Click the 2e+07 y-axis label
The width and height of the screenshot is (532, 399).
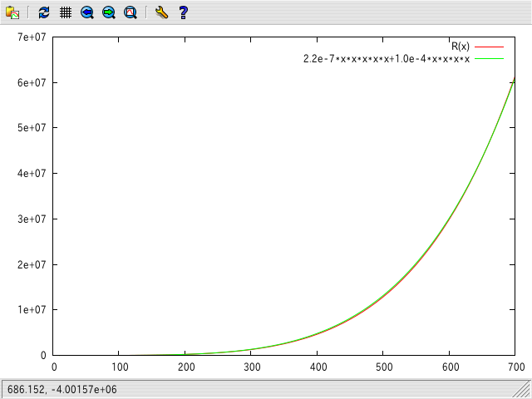click(x=32, y=264)
